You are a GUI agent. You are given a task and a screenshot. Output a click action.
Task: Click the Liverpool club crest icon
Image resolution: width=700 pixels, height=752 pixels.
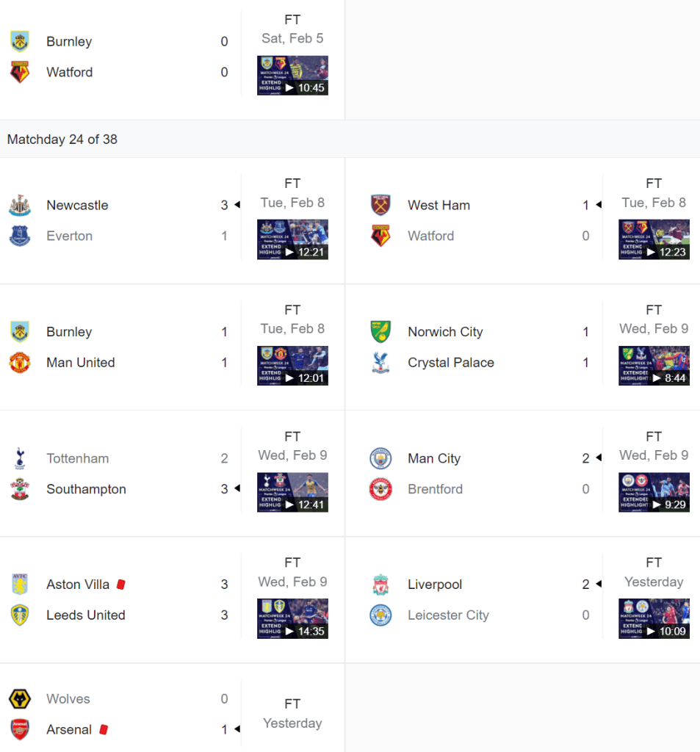point(381,585)
